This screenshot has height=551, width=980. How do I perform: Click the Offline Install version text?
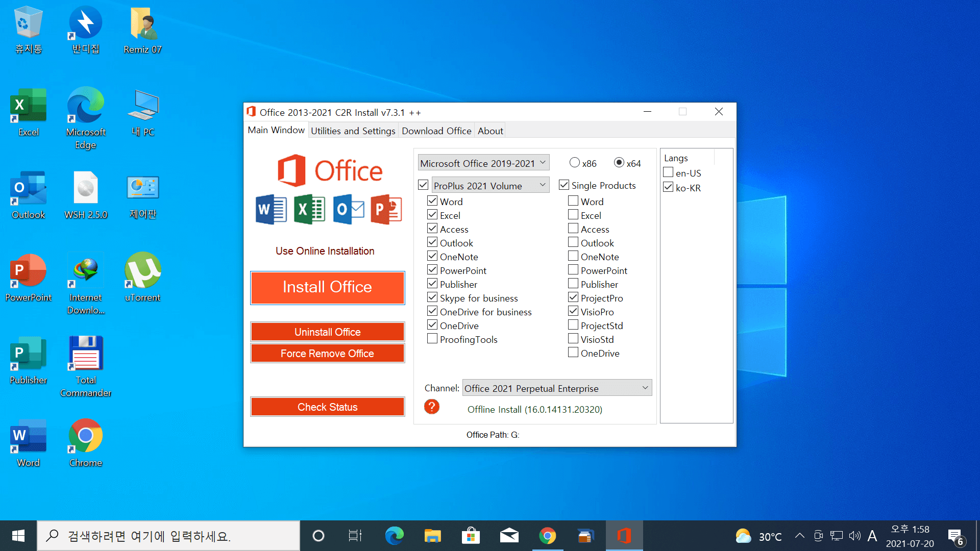pyautogui.click(x=535, y=409)
